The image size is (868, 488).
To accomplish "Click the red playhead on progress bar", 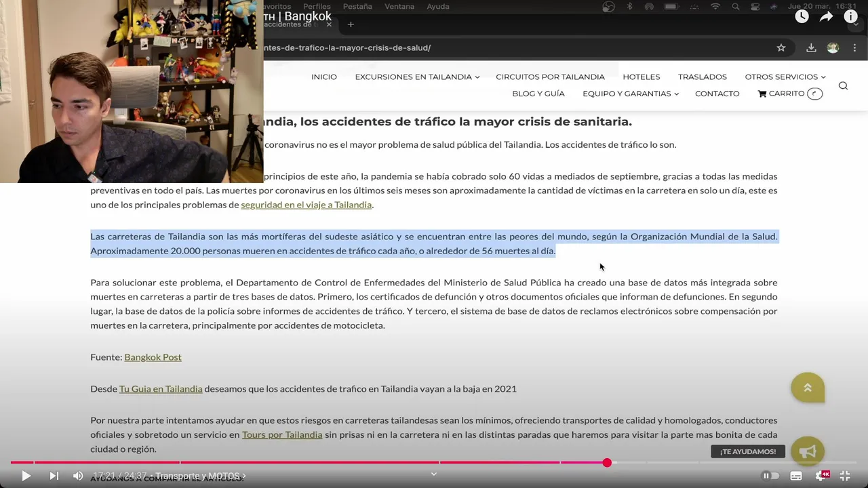I will click(607, 462).
